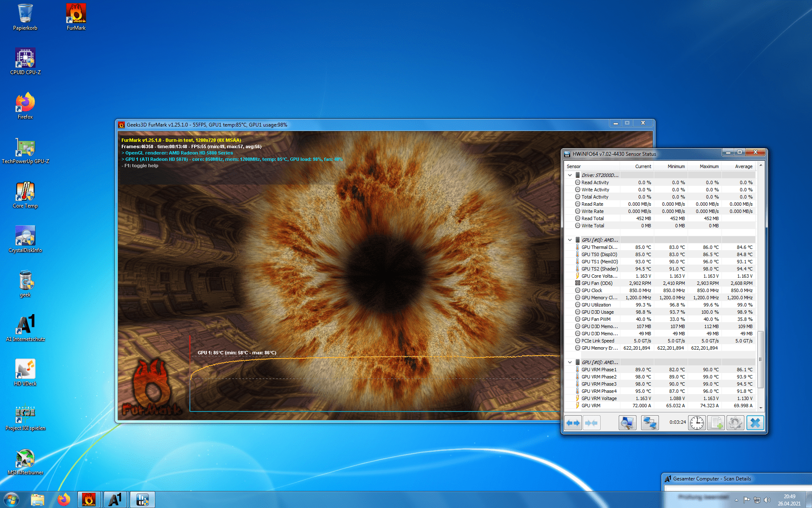Switch to A1 Internetschutz in the taskbar
Screen dimensions: 812x508
115,500
